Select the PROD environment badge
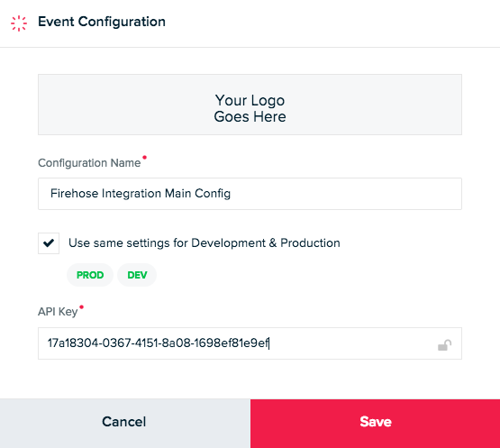500x448 pixels. (x=90, y=275)
